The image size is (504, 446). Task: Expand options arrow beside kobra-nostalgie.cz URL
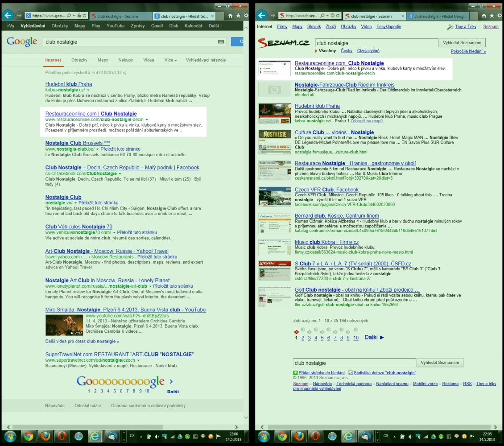(x=88, y=90)
